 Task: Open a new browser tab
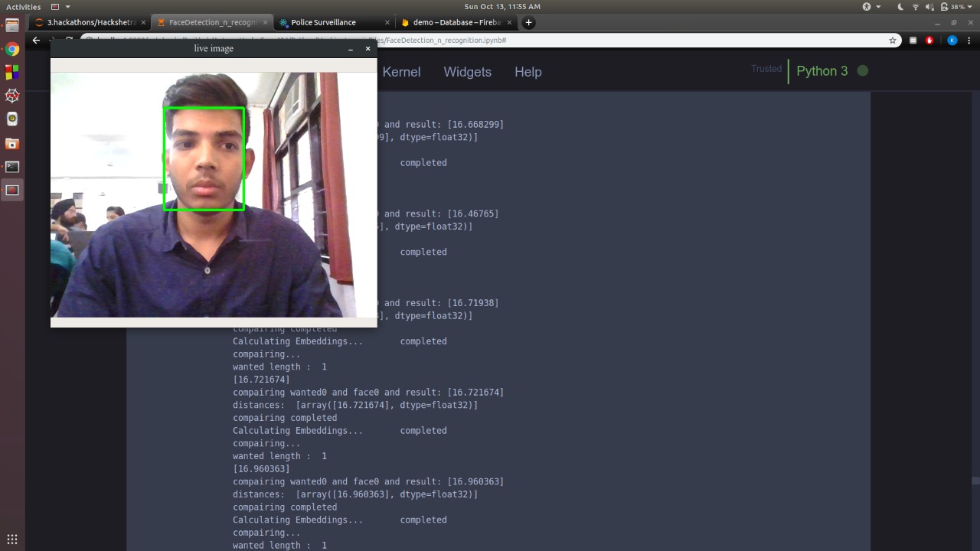point(528,22)
